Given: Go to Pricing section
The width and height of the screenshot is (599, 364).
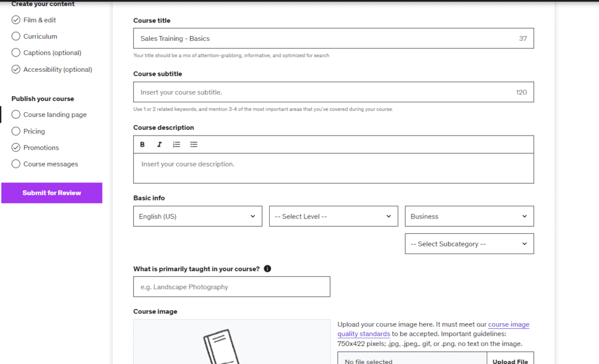Looking at the screenshot, I should click(34, 131).
